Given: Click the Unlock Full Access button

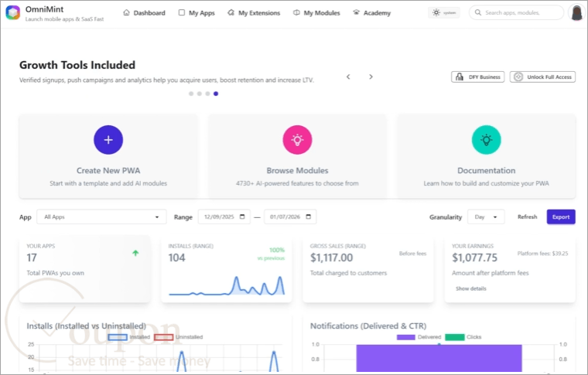Looking at the screenshot, I should point(542,77).
